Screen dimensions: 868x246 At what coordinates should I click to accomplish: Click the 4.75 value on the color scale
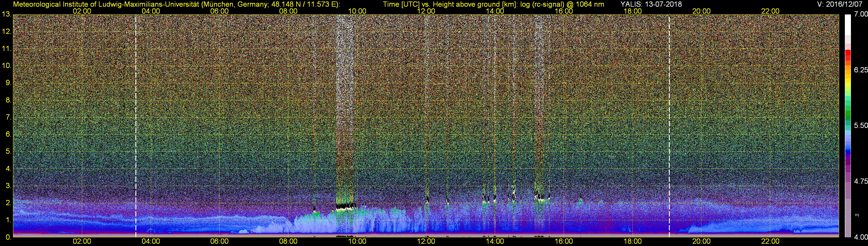coord(860,181)
